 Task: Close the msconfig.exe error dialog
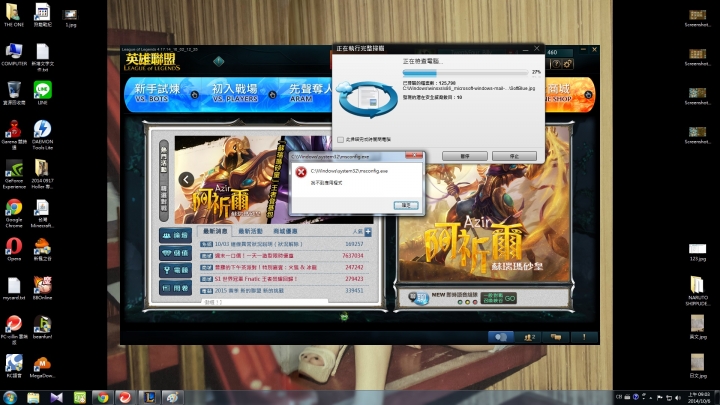[414, 156]
